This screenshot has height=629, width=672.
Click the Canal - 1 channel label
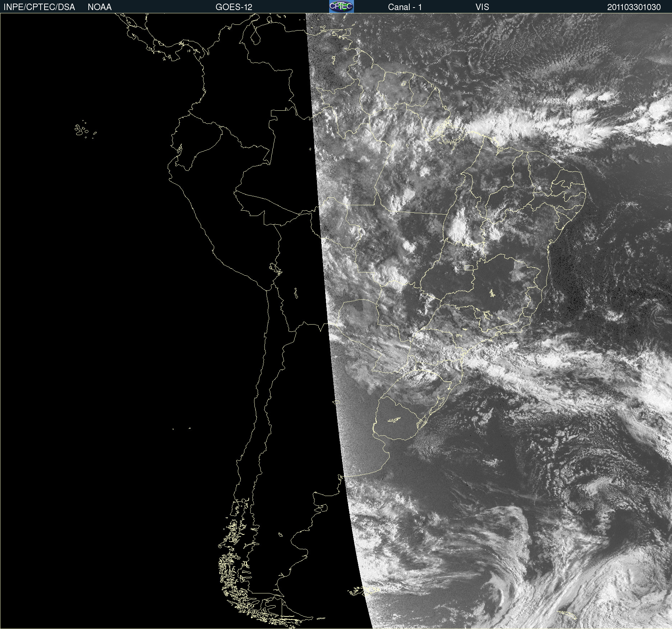tap(405, 7)
